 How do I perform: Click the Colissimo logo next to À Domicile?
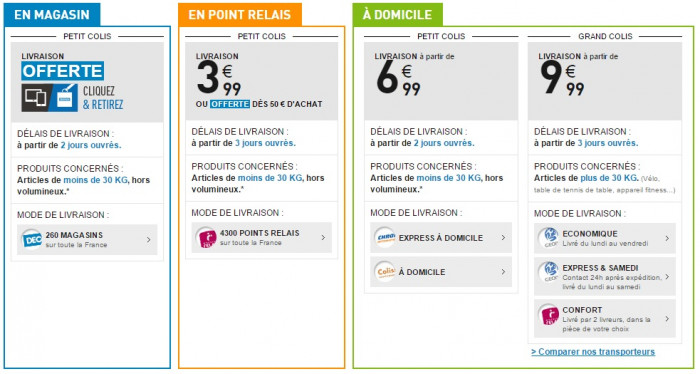pyautogui.click(x=385, y=271)
